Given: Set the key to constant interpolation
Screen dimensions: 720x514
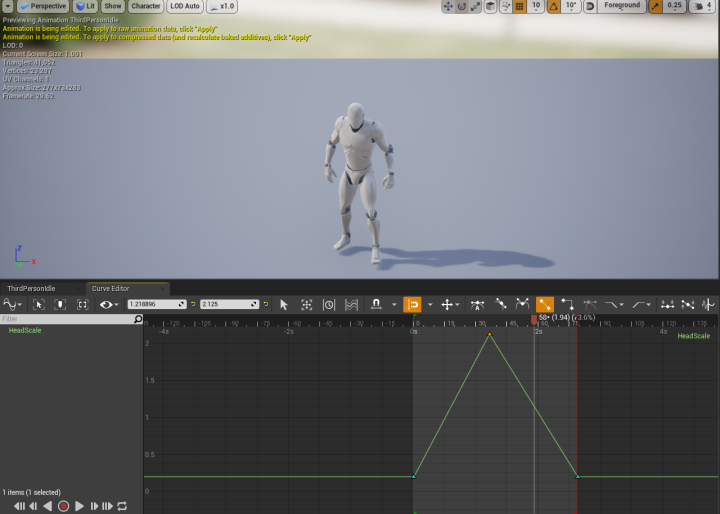Looking at the screenshot, I should point(567,304).
